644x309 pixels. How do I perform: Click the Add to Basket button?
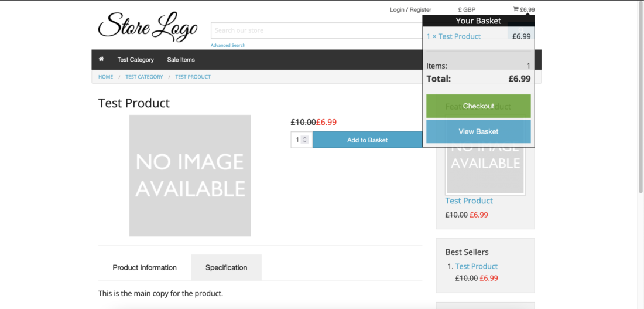367,140
